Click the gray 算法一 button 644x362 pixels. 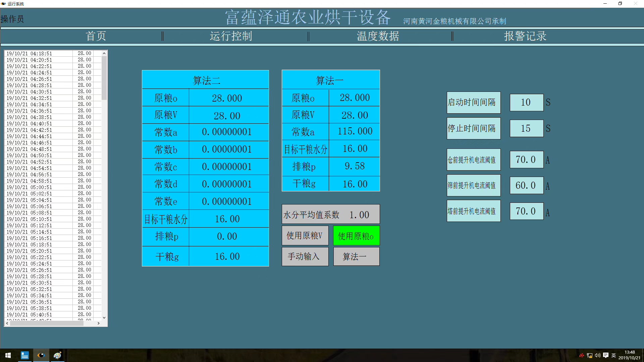click(356, 257)
